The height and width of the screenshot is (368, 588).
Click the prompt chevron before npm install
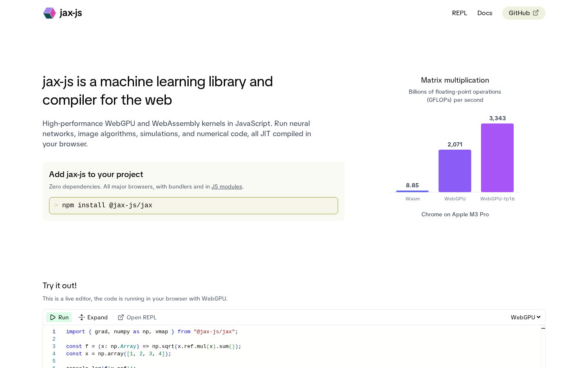point(56,205)
